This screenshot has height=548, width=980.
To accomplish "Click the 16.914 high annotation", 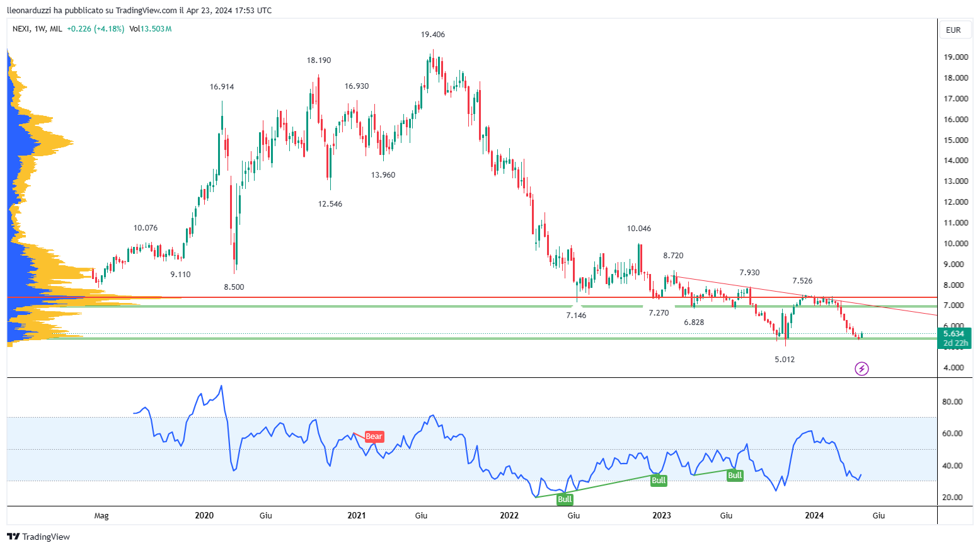I will [222, 87].
